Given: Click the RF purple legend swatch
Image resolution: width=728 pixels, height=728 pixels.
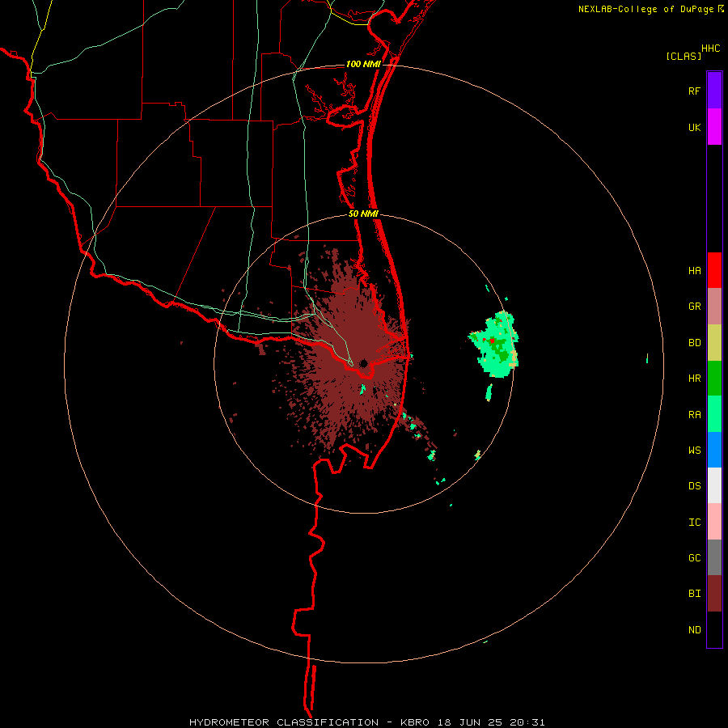Looking at the screenshot, I should (x=714, y=91).
